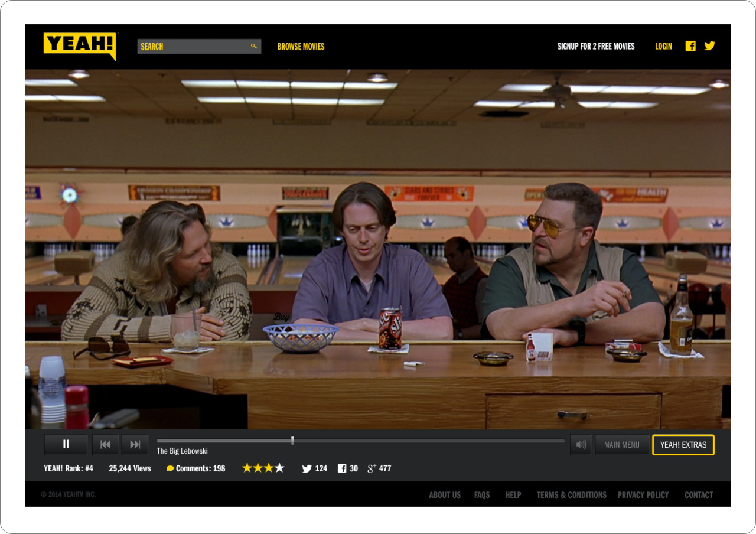Viewport: 756px width, 534px height.
Task: Click the YEAH! logo
Action: pos(80,45)
